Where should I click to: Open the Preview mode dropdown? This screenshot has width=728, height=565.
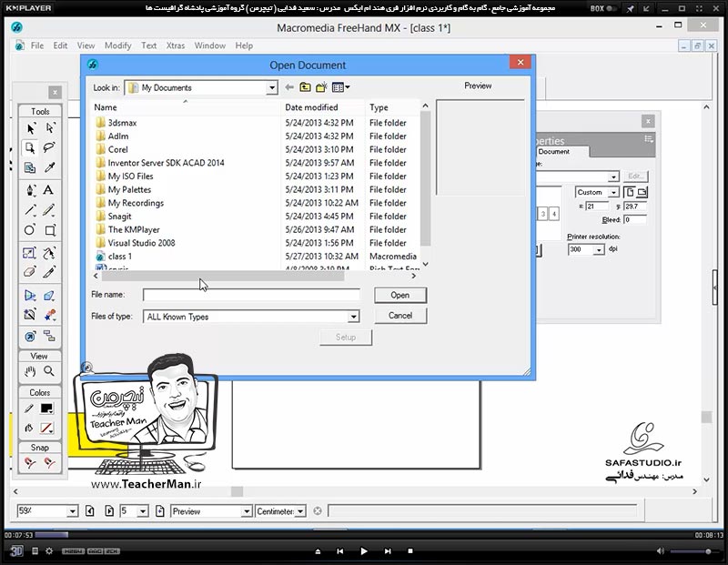click(247, 511)
